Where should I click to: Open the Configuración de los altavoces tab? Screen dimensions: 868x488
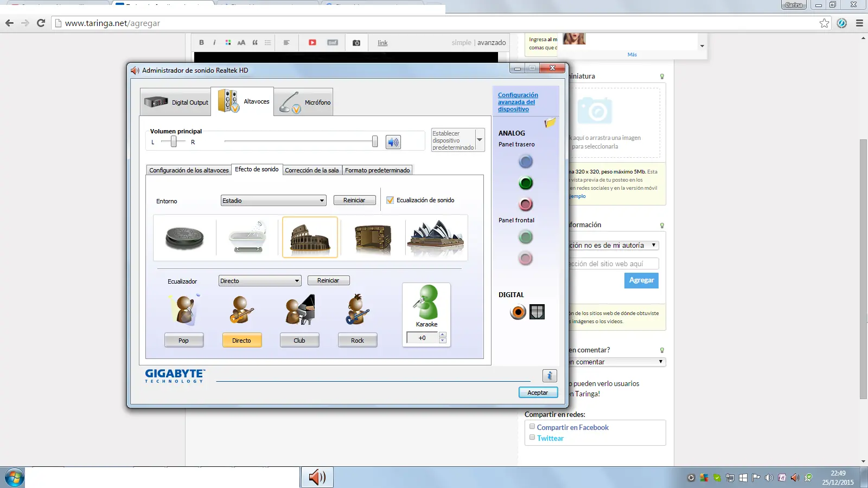click(x=189, y=170)
